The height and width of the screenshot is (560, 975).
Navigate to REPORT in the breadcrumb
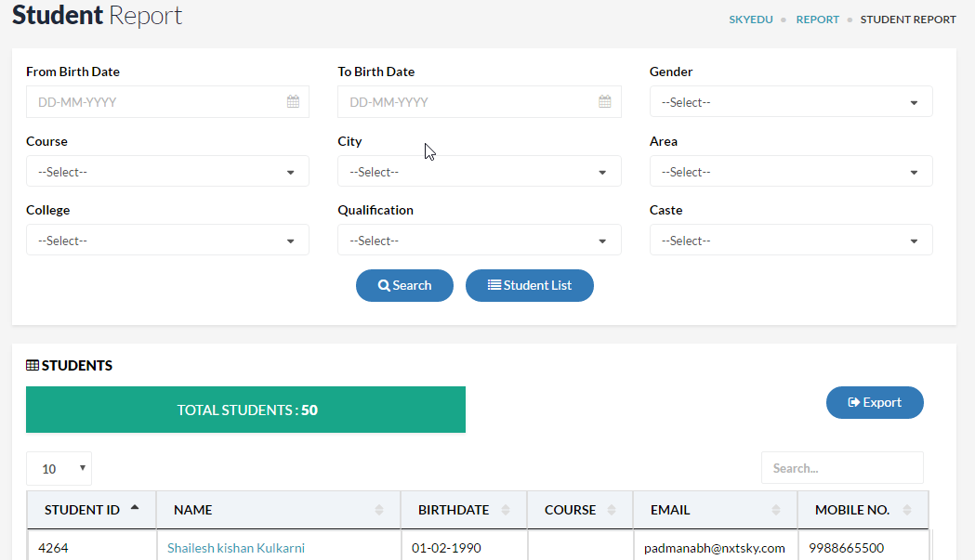817,19
